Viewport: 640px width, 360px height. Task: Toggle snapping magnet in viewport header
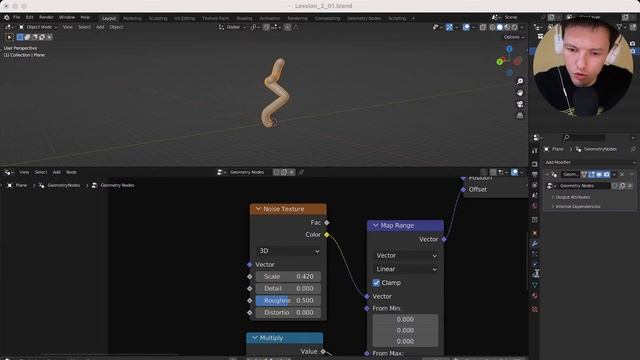pyautogui.click(x=267, y=27)
